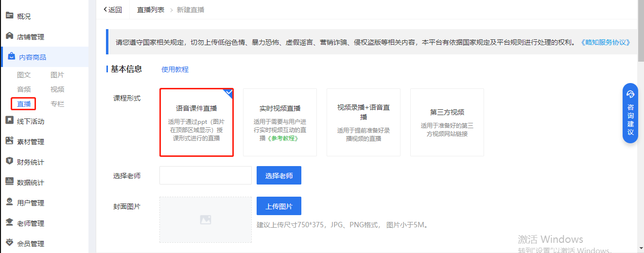Go to 音频 submenu
This screenshot has width=644, height=253.
pyautogui.click(x=24, y=89)
